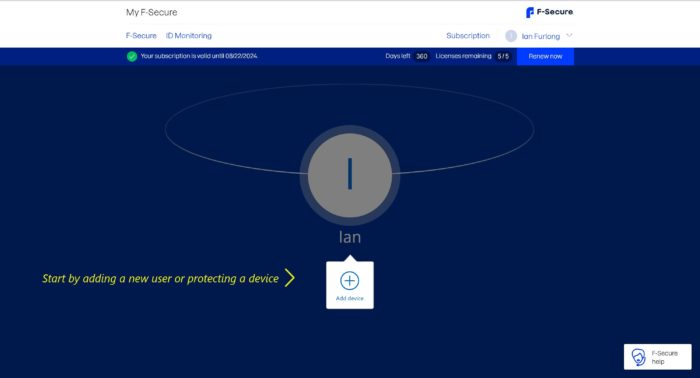Viewport: 700px width, 378px height.
Task: Click the Add device label text
Action: click(x=350, y=298)
